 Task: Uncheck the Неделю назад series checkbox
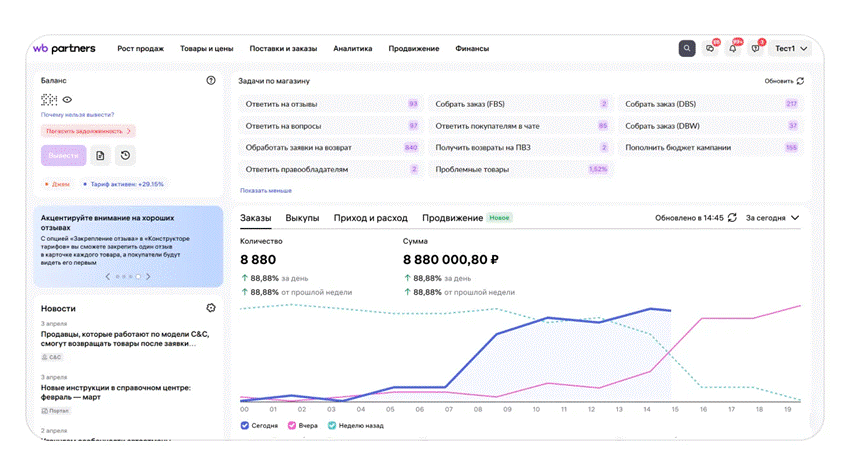tap(332, 426)
